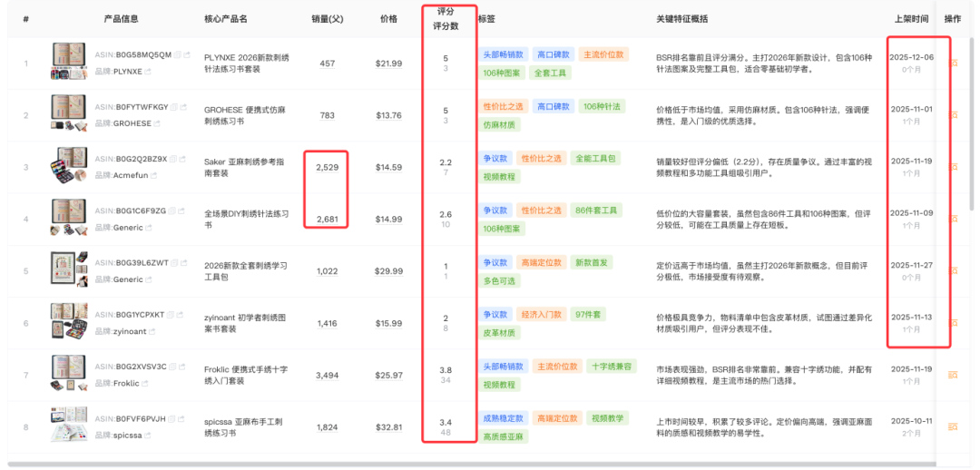Image resolution: width=980 pixels, height=470 pixels.
Task: Select listing date 2025-12-06
Action: 912,57
